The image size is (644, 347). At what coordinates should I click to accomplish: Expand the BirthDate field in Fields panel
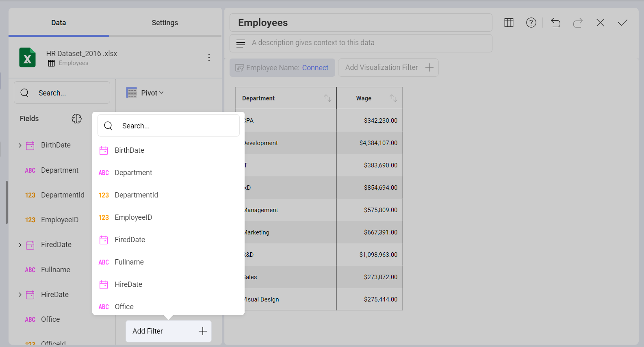click(20, 145)
